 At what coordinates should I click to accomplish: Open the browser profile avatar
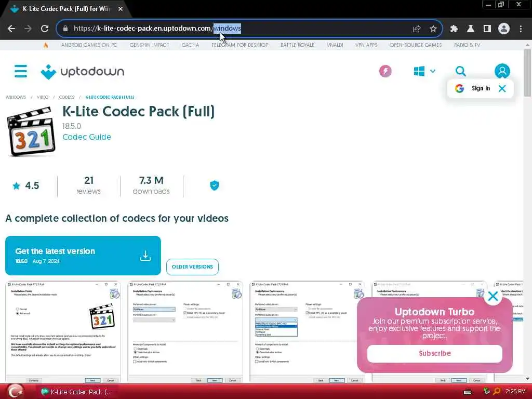tap(504, 29)
